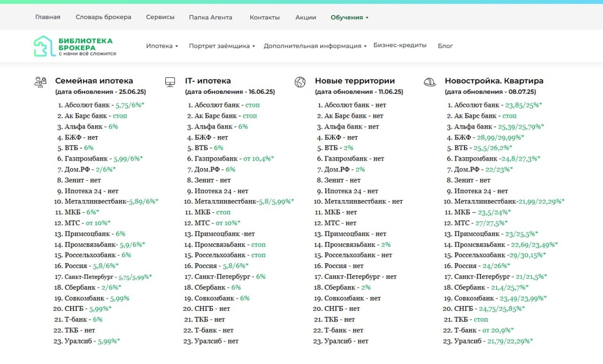Viewport: 603px width, 364px height.
Task: Click Металлинвестбанк 5,8/5,99%* in IT- ипотека
Action: coord(276,201)
